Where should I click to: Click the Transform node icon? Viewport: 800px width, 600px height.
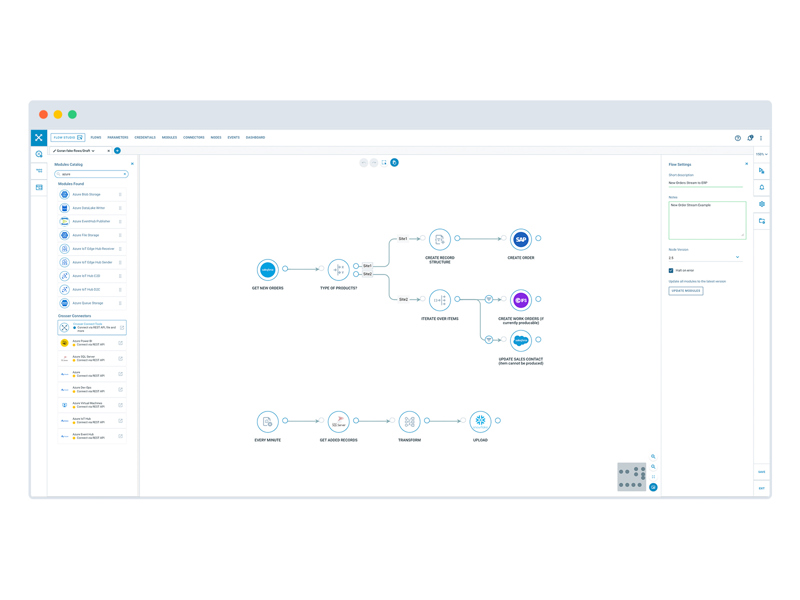pyautogui.click(x=409, y=421)
